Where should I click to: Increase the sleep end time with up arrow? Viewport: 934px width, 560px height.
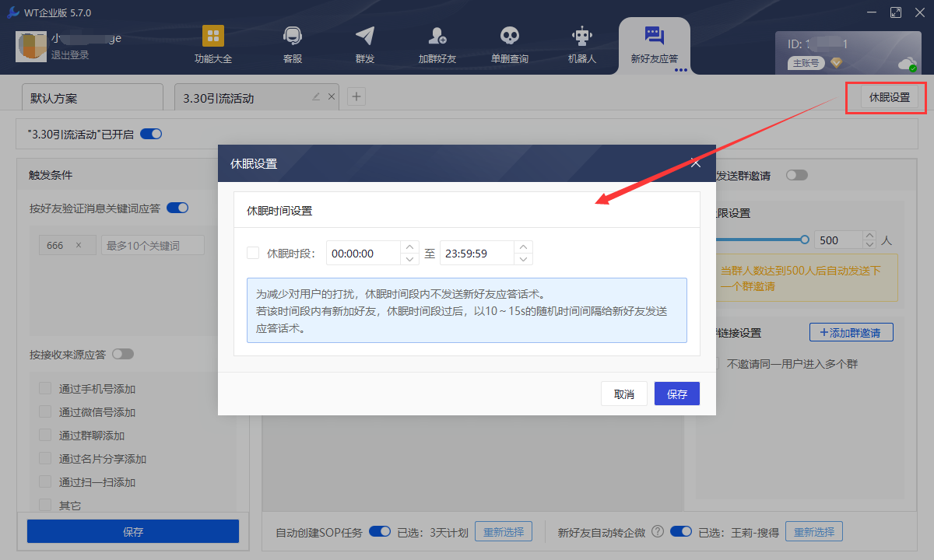point(524,247)
